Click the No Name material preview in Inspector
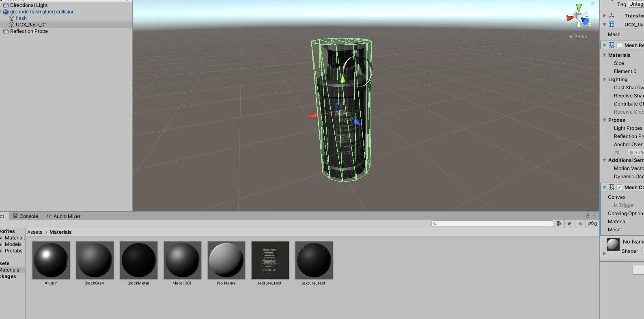 click(x=613, y=245)
